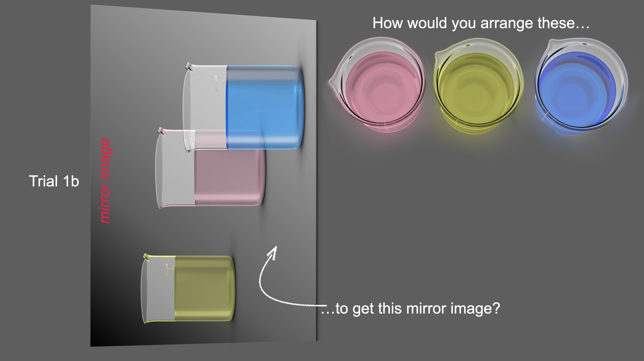Click the blue liquid in the mirror beaker
Viewport: 644px width, 361px height.
click(265, 108)
